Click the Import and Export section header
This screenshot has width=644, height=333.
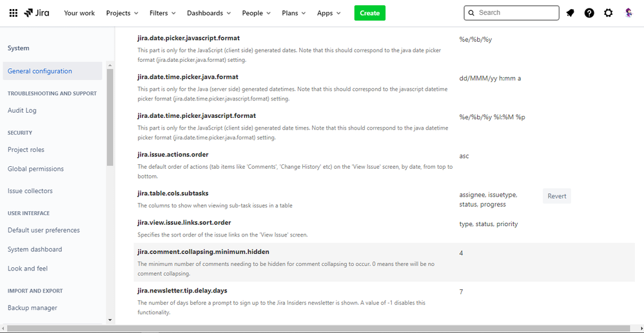(x=35, y=291)
